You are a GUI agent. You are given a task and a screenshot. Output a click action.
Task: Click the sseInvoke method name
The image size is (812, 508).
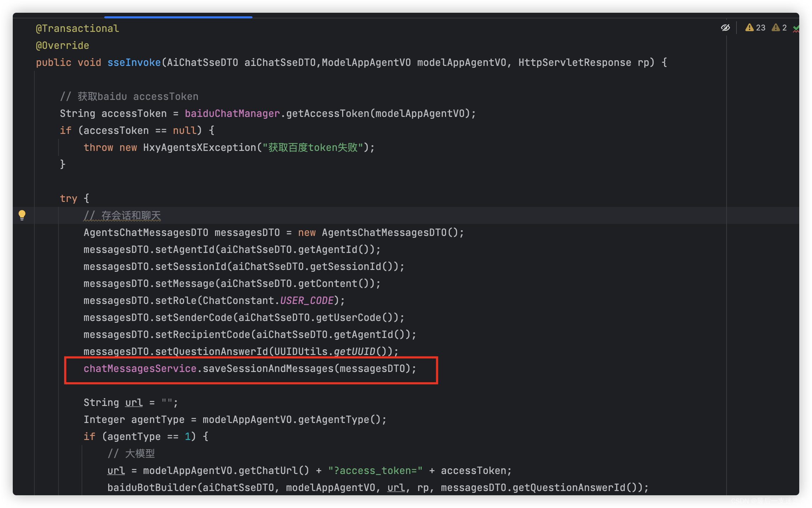coord(134,63)
